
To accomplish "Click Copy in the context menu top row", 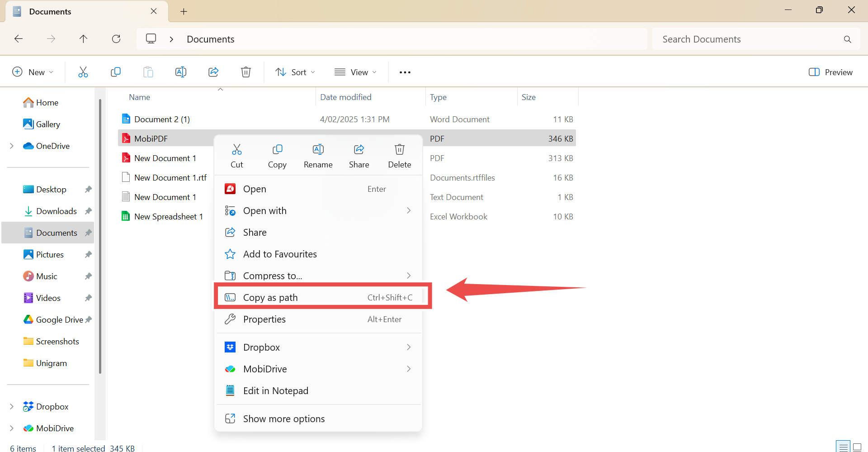I will (x=277, y=156).
